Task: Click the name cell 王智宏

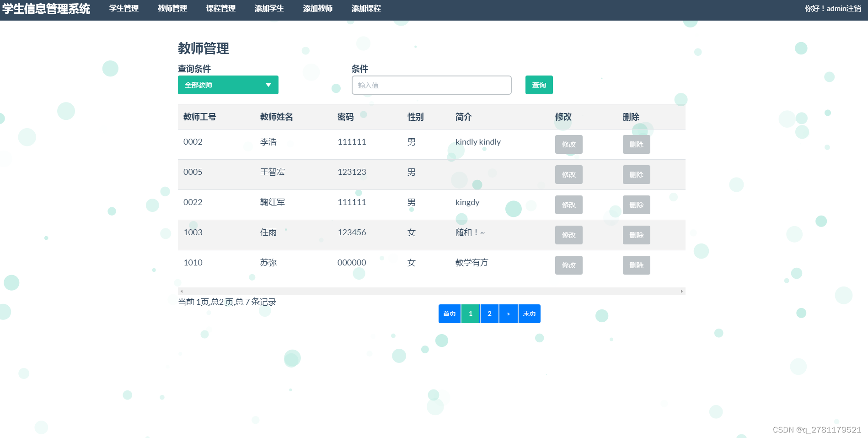Action: (273, 172)
